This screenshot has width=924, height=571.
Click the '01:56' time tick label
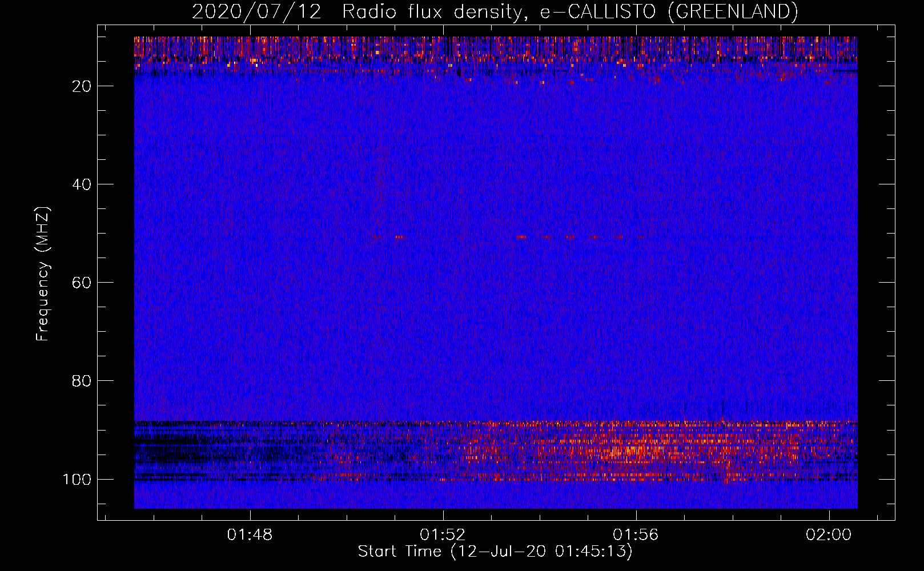[636, 535]
